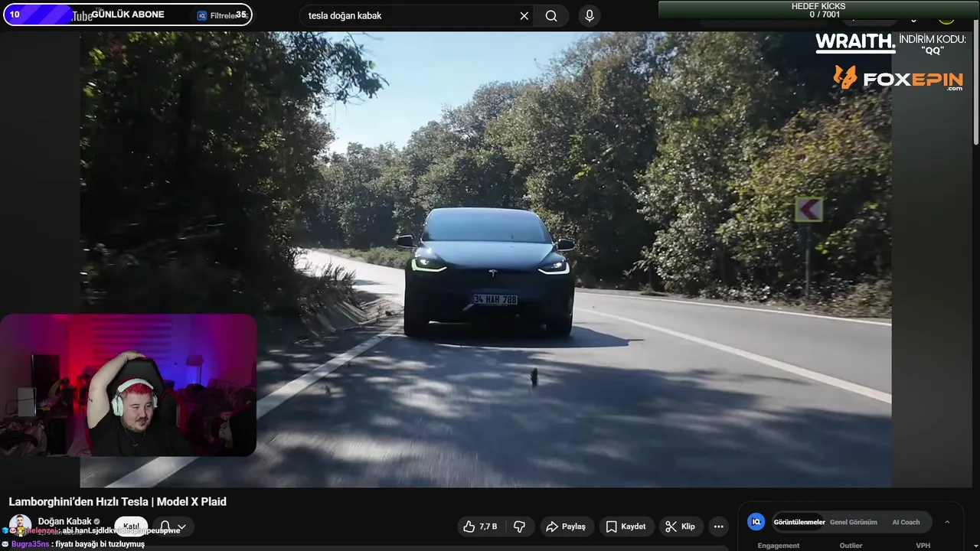
Task: Switch to the Genel Görünüm tab
Action: [853, 522]
